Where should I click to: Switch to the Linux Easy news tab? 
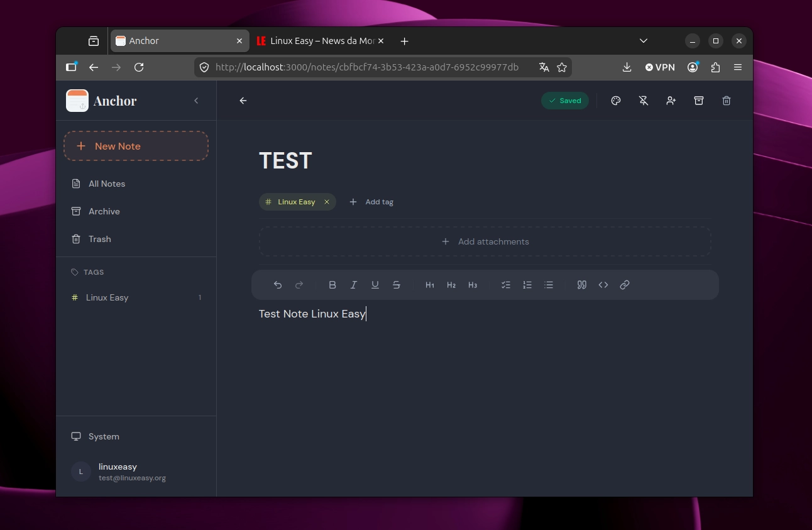[x=321, y=41]
